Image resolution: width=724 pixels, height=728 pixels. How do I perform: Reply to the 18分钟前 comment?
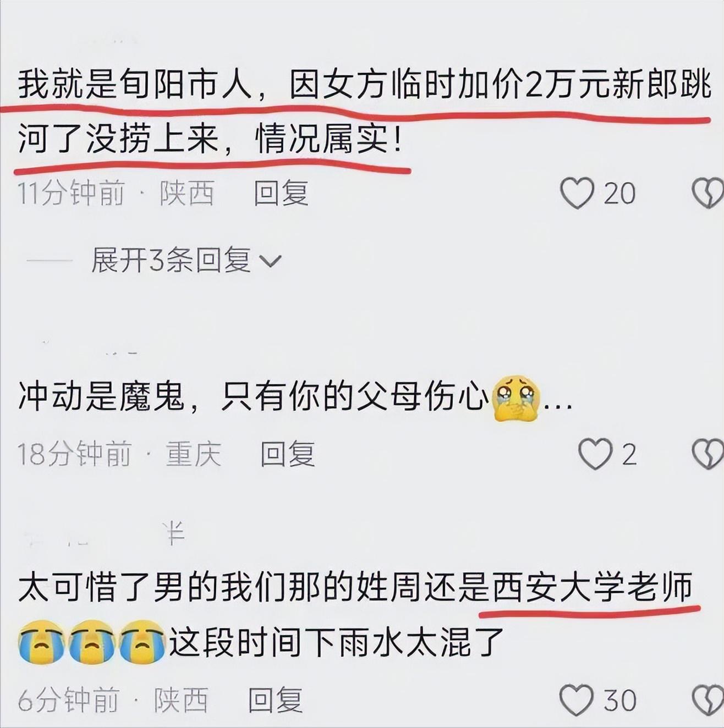pos(287,454)
